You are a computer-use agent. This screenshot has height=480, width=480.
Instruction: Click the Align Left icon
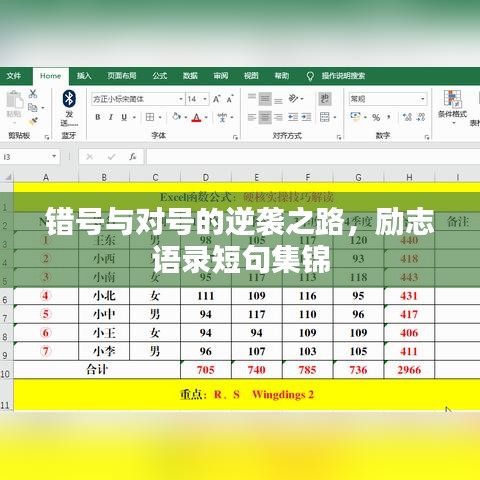[x=252, y=117]
